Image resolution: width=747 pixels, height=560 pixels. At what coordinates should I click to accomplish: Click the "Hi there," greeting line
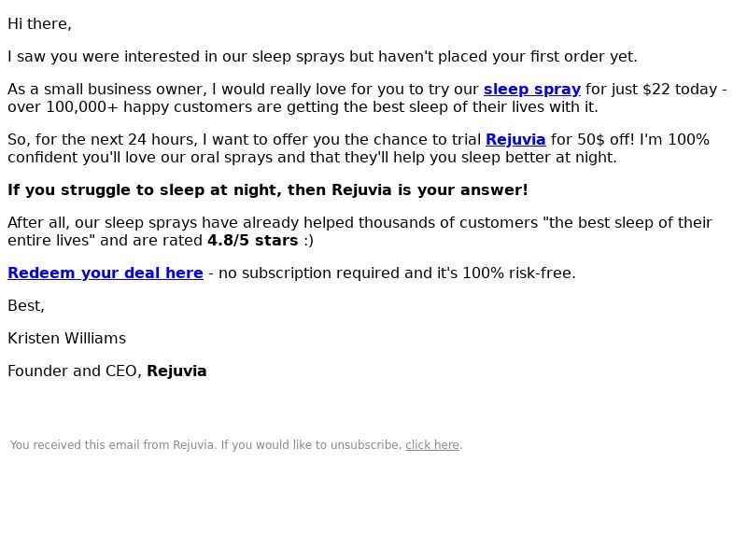click(x=39, y=24)
